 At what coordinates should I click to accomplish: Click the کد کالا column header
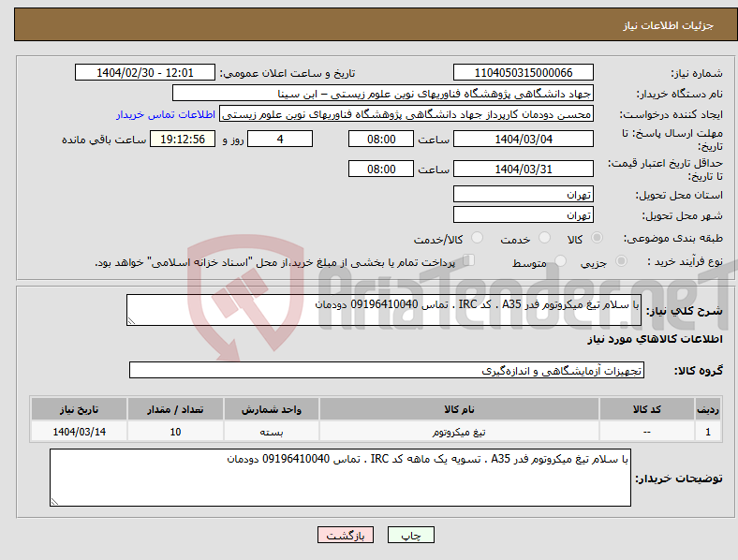[x=647, y=409]
